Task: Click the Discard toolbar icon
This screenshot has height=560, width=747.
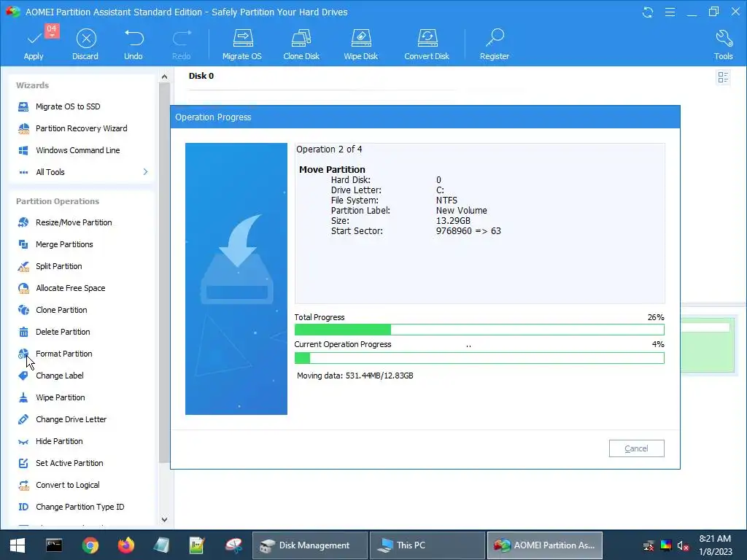Action: [86, 39]
